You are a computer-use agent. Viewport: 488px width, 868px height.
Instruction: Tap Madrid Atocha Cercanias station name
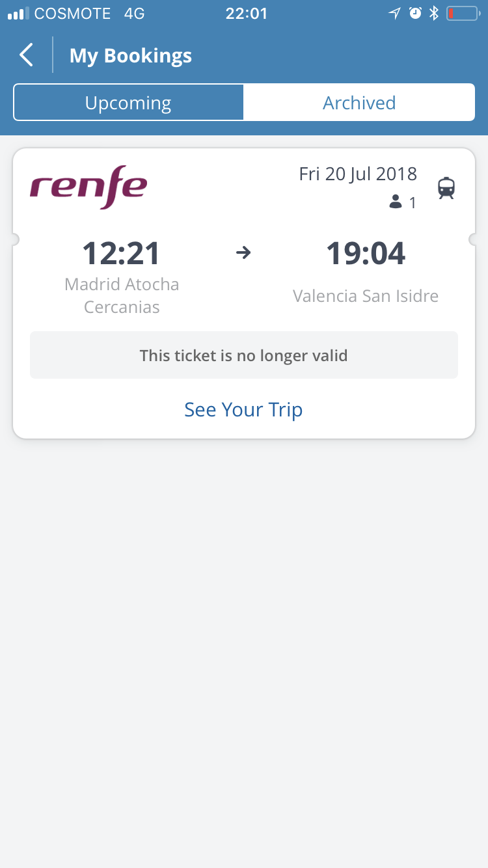tap(122, 295)
